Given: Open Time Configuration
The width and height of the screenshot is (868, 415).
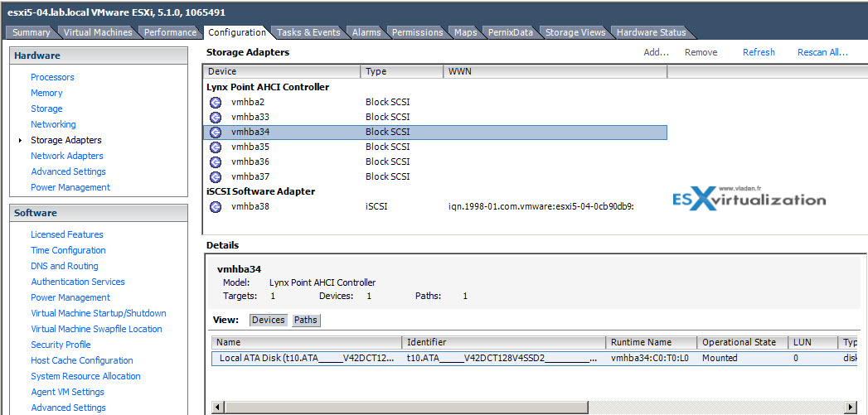Looking at the screenshot, I should (x=68, y=250).
